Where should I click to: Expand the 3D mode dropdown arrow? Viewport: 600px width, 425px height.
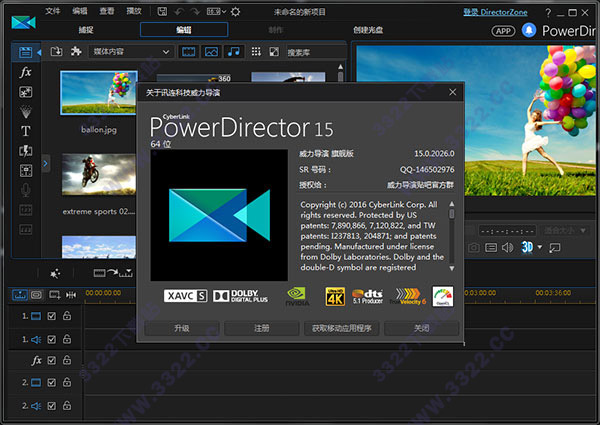point(541,247)
